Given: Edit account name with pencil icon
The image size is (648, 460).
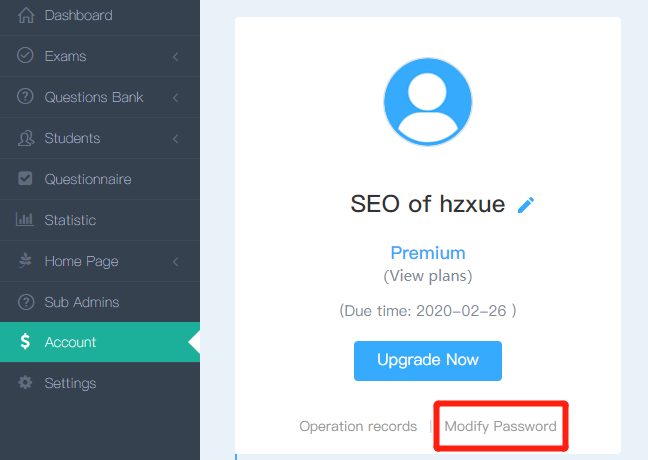Looking at the screenshot, I should 526,205.
